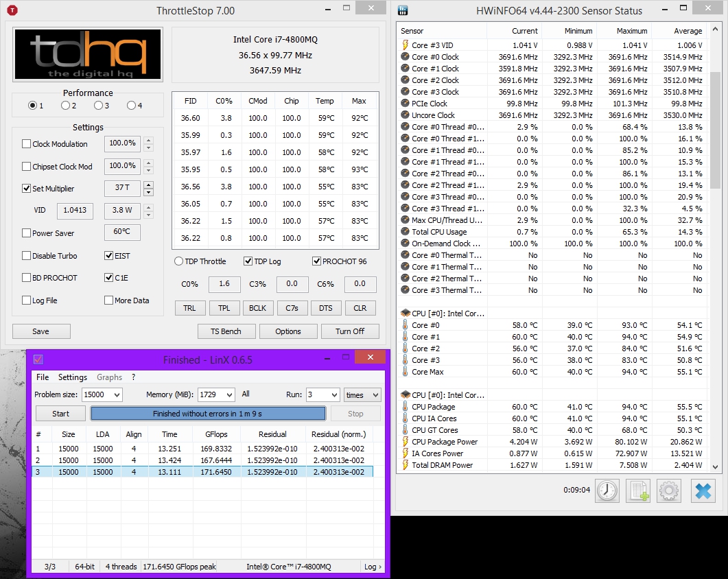Click lightning icon of CPU Package Power
The width and height of the screenshot is (728, 579).
[405, 442]
